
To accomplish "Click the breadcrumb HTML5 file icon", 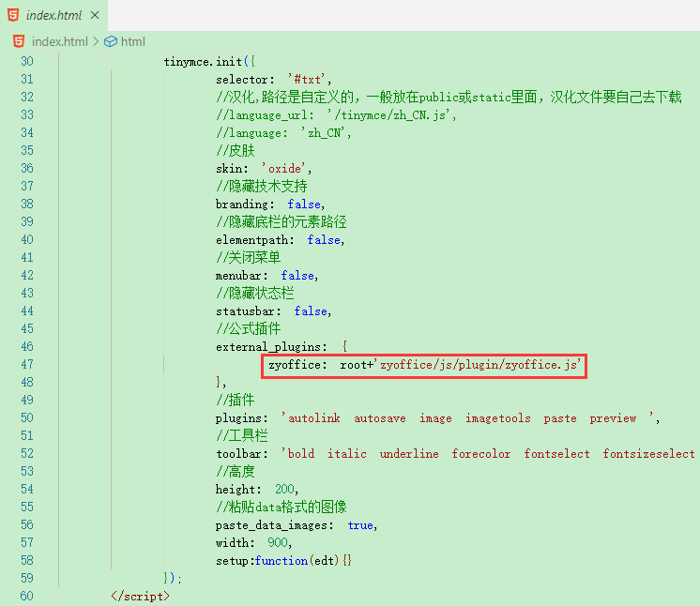I will 19,41.
